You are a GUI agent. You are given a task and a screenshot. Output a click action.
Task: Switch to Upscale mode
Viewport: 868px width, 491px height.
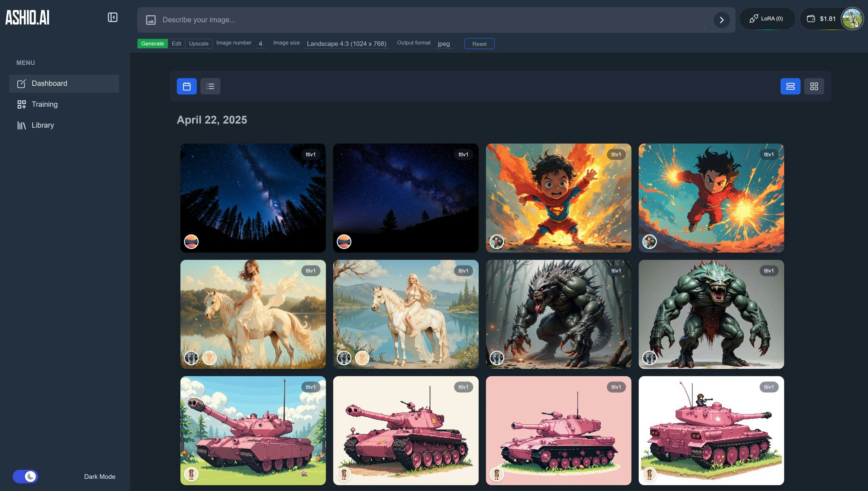click(x=198, y=44)
